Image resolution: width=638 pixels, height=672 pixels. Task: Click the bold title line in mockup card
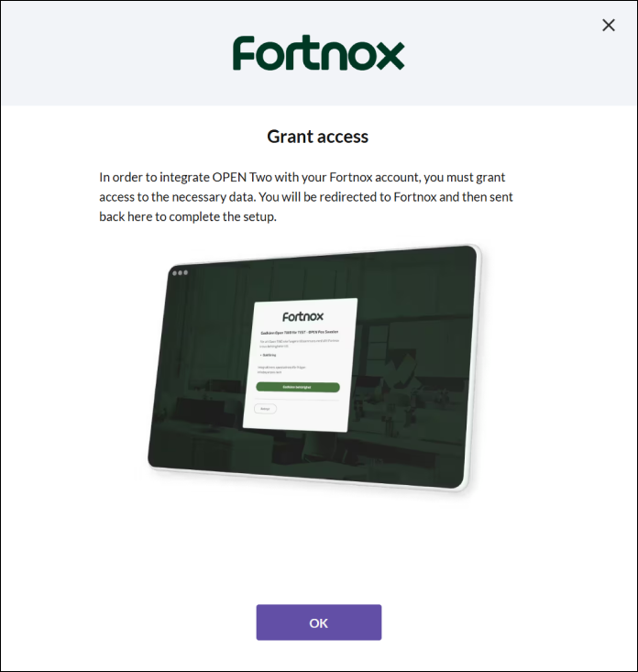pyautogui.click(x=300, y=332)
